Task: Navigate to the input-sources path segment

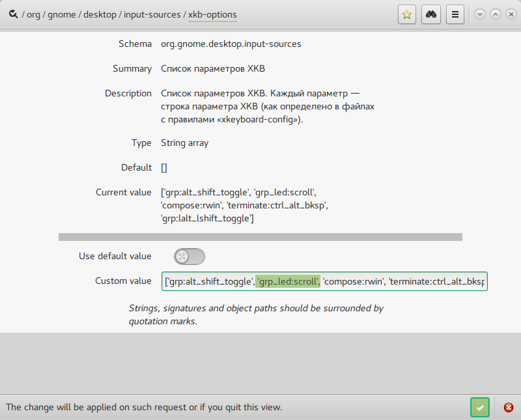Action: click(152, 14)
